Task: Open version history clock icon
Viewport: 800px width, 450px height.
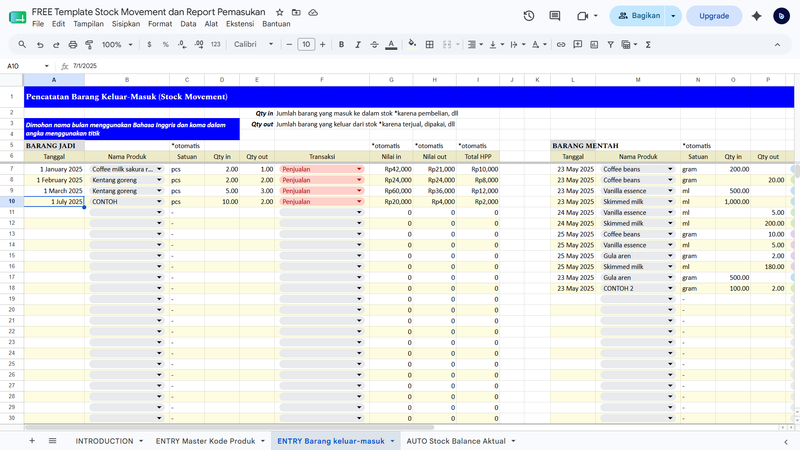Action: (529, 16)
